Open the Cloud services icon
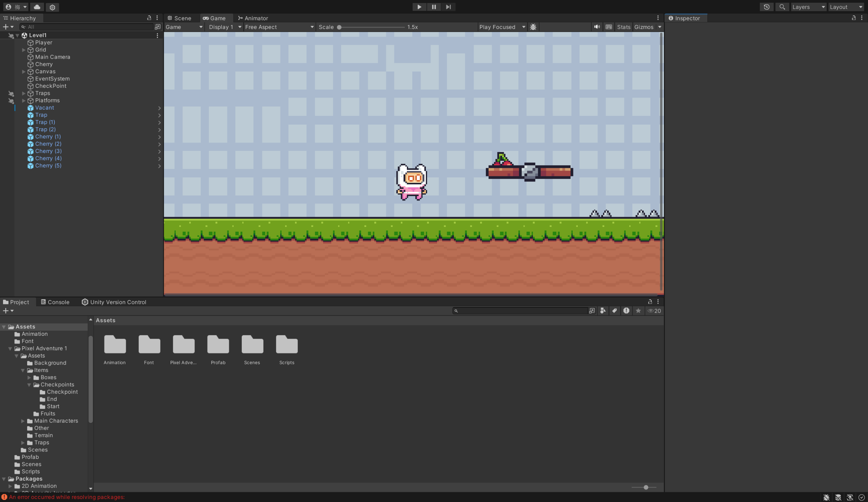 pos(37,7)
